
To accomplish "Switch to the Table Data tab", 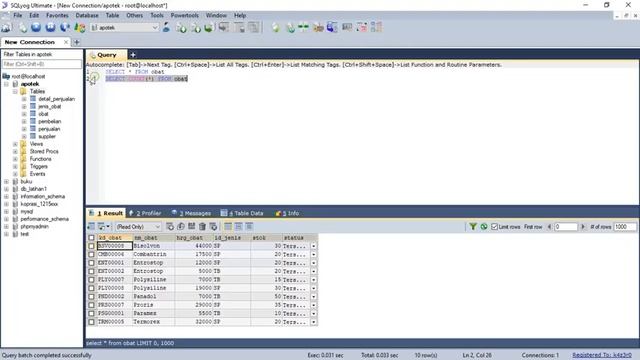I will (242, 213).
